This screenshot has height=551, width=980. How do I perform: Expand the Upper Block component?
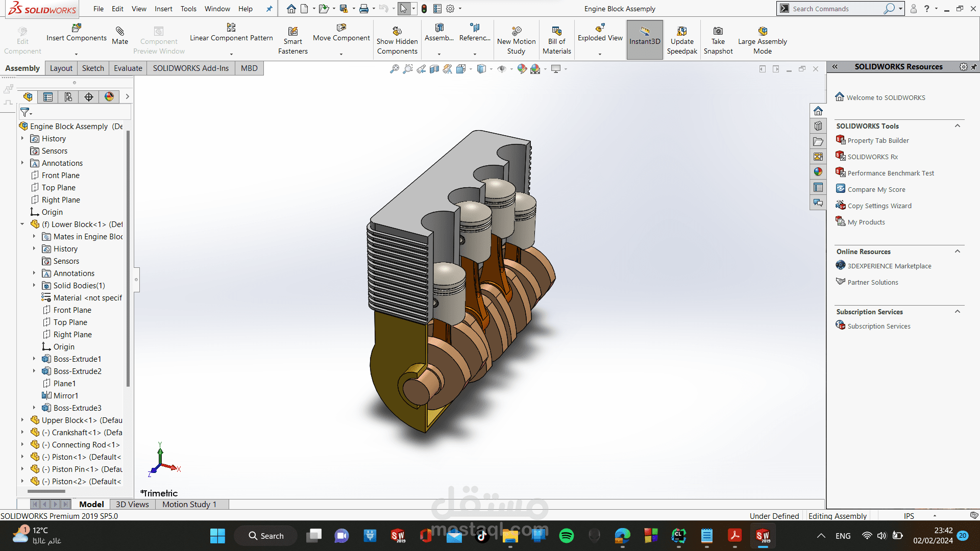pyautogui.click(x=22, y=420)
